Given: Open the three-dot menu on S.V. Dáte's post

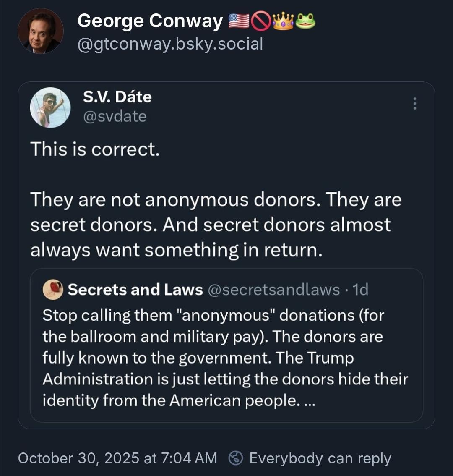Looking at the screenshot, I should point(414,104).
